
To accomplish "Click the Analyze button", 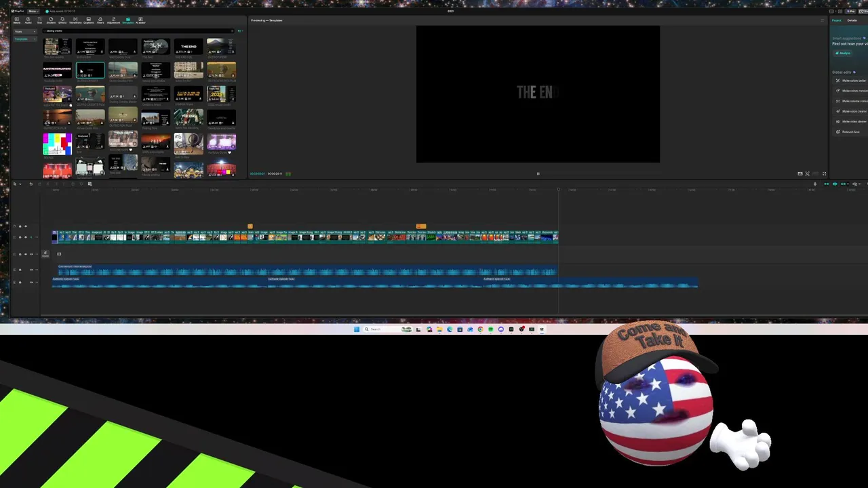I will coord(842,53).
